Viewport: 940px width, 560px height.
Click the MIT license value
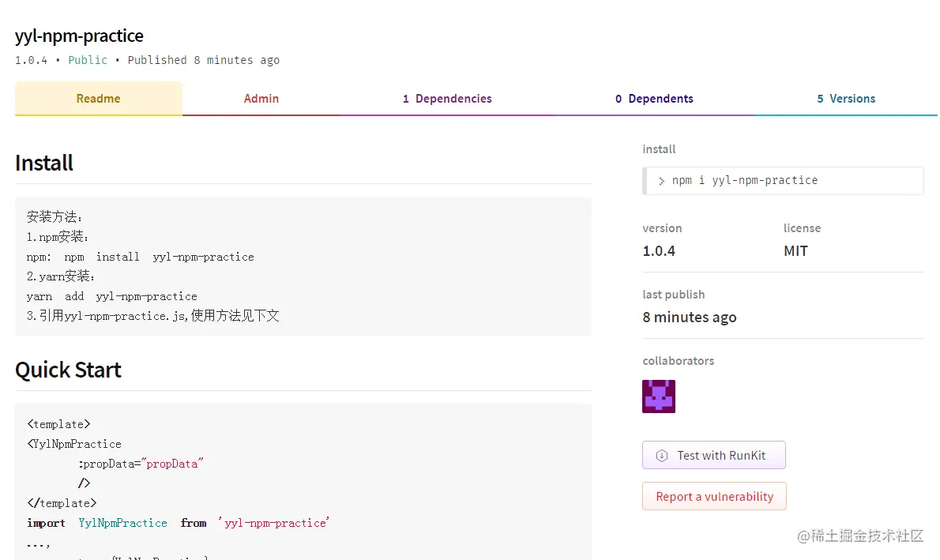click(x=795, y=251)
